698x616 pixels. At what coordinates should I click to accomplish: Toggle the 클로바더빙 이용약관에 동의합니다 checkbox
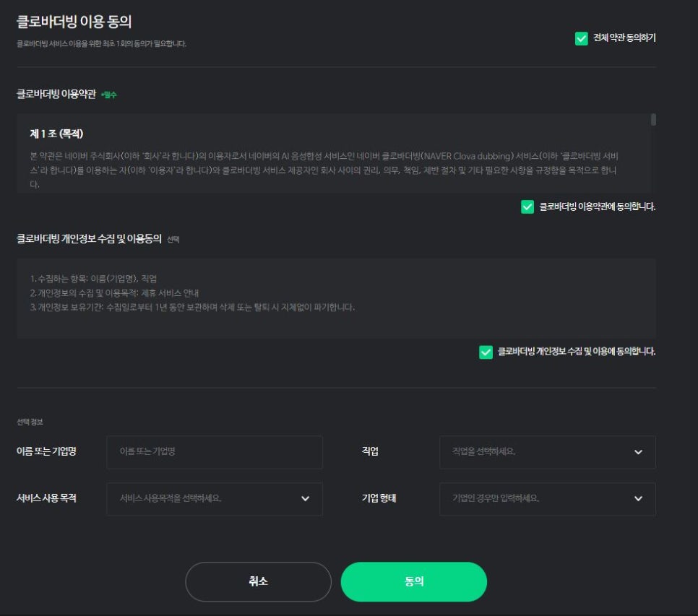pyautogui.click(x=527, y=207)
